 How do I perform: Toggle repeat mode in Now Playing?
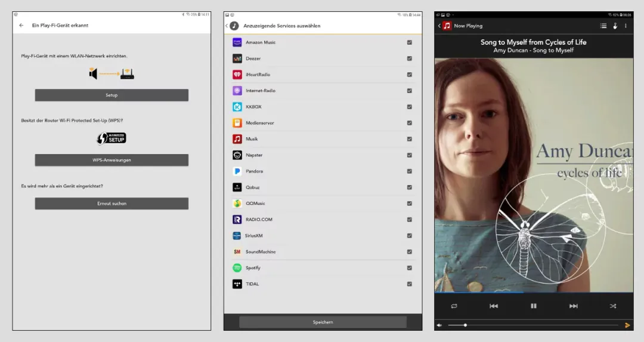click(x=454, y=306)
